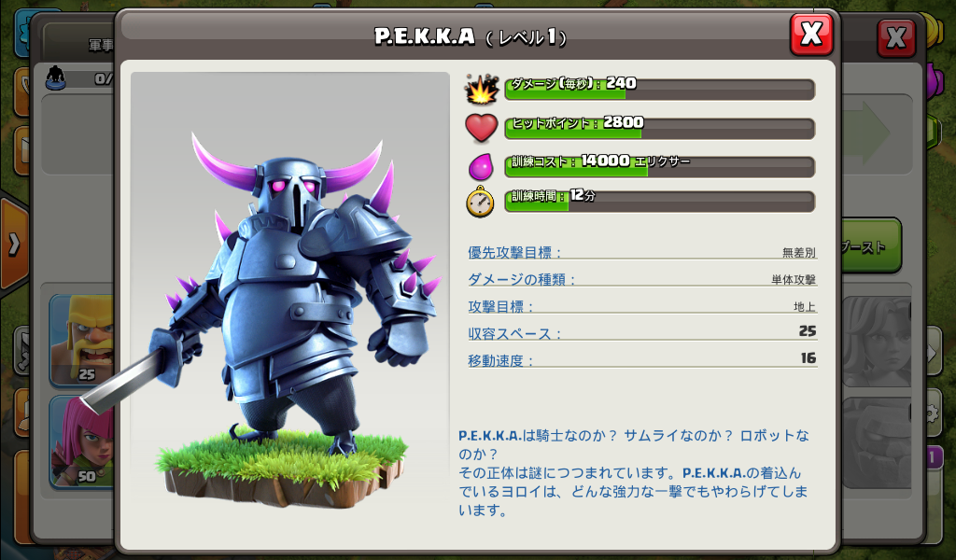Viewport: 956px width, 560px height.
Task: Tap the training cost 14000 bar
Action: point(660,166)
